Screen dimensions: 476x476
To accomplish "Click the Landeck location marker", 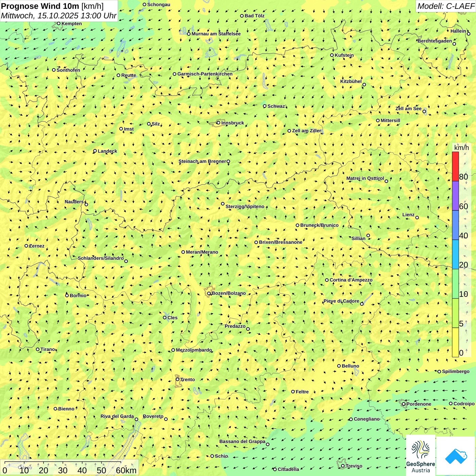I will pyautogui.click(x=95, y=151).
